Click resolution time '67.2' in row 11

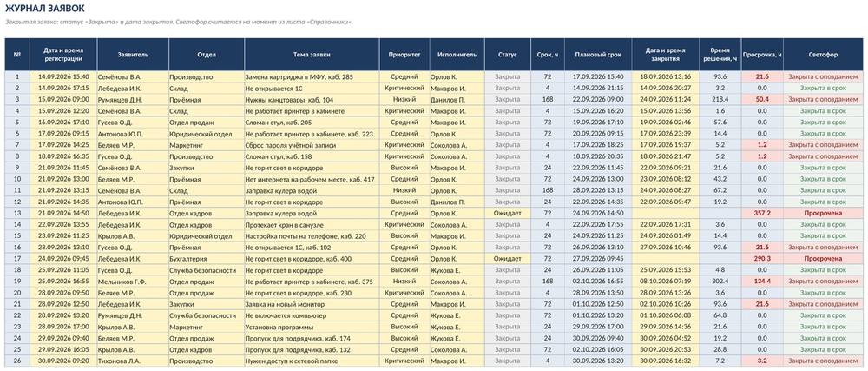[x=720, y=190]
